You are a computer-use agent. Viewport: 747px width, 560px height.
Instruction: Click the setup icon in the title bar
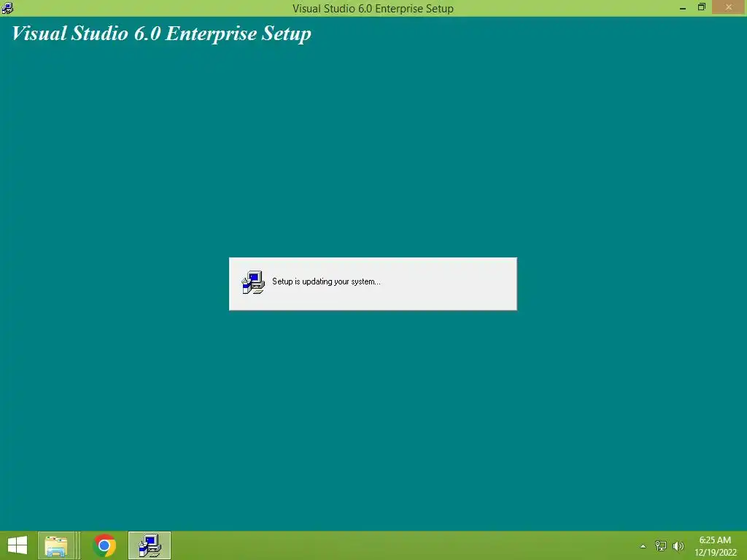click(7, 7)
